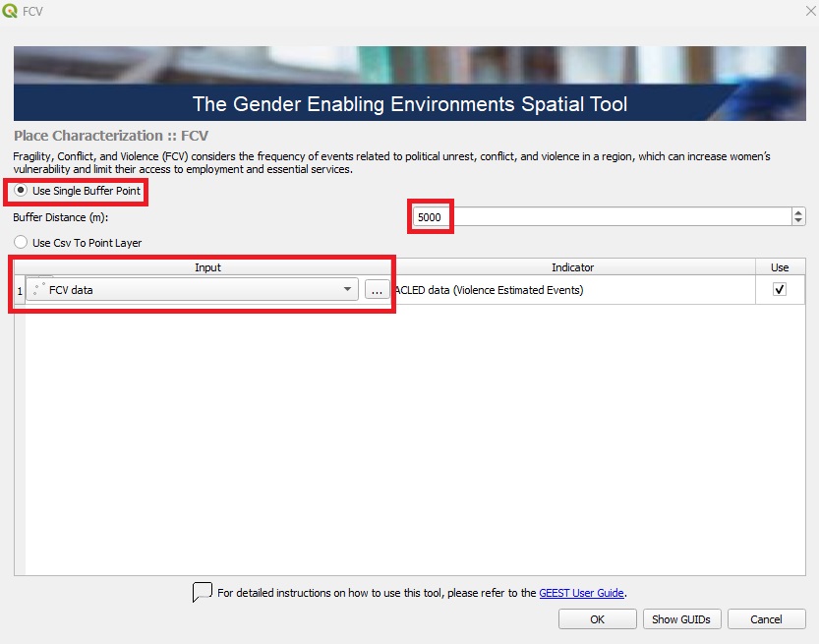Confirm with the OK button
The image size is (819, 644).
[x=597, y=619]
